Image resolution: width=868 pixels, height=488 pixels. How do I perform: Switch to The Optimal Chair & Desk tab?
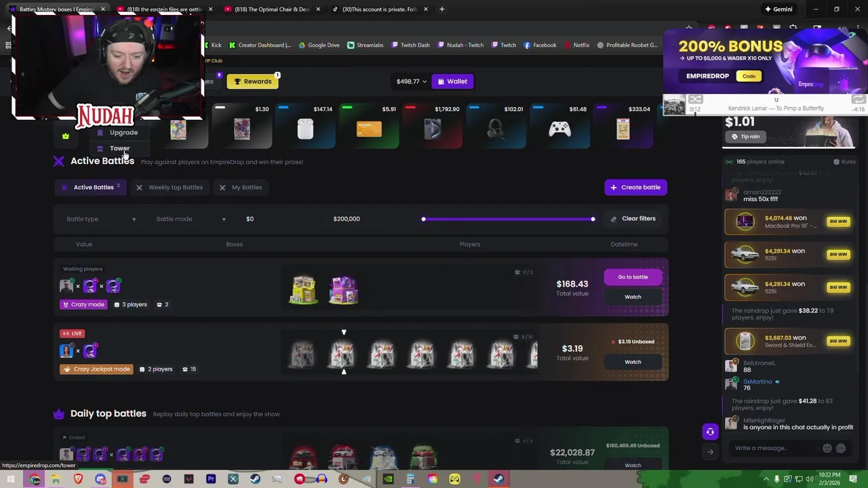click(271, 9)
